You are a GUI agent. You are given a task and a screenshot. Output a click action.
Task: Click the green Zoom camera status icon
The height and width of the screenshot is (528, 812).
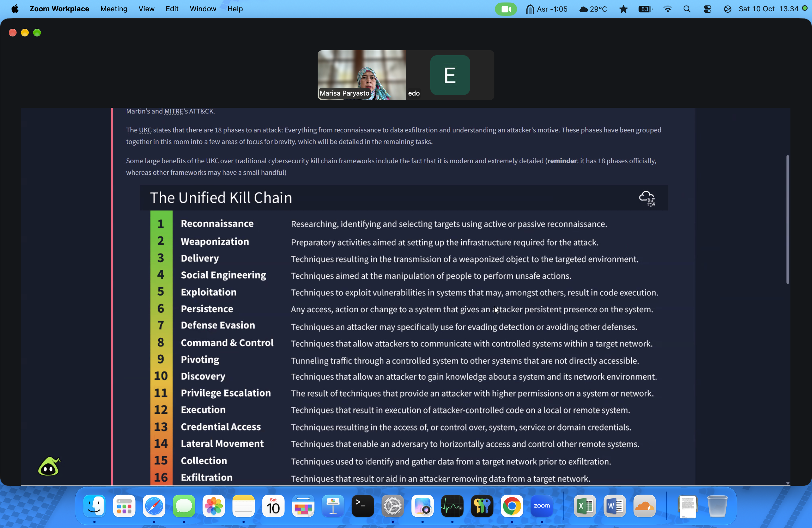pyautogui.click(x=506, y=9)
